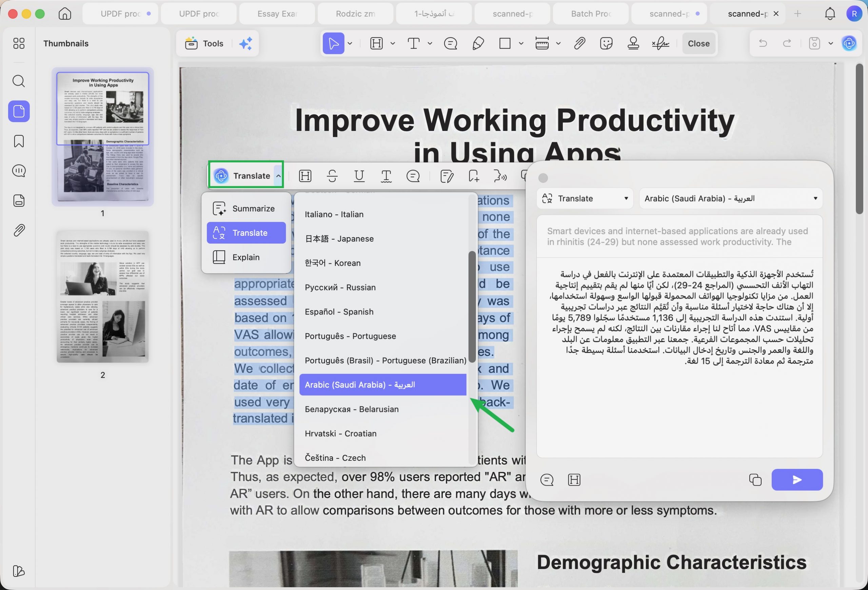Screen dimensions: 868x590
Task: Add translation as note comment in AI panel
Action: coord(547,480)
